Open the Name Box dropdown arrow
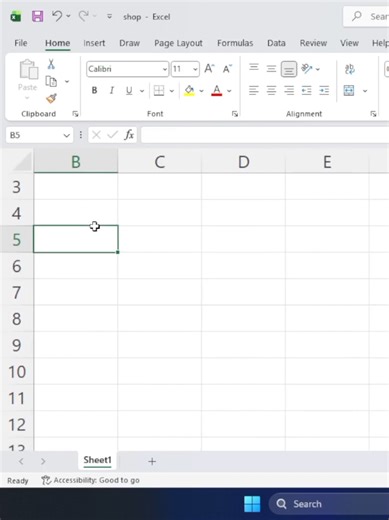The image size is (389, 520). coord(66,135)
